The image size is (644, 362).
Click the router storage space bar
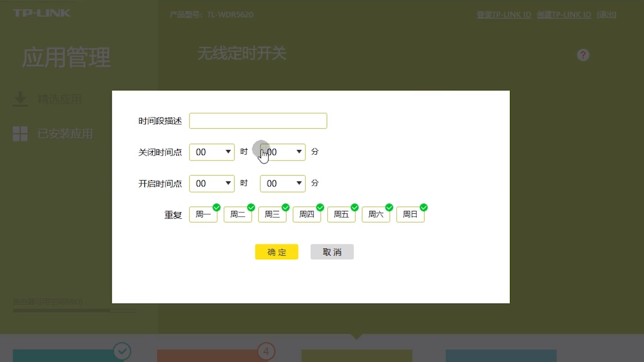(74, 311)
